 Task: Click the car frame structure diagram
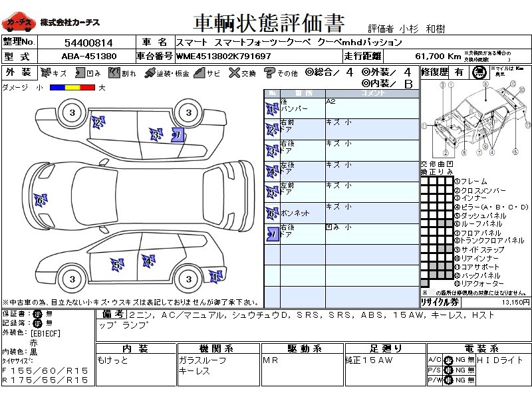(x=475, y=119)
